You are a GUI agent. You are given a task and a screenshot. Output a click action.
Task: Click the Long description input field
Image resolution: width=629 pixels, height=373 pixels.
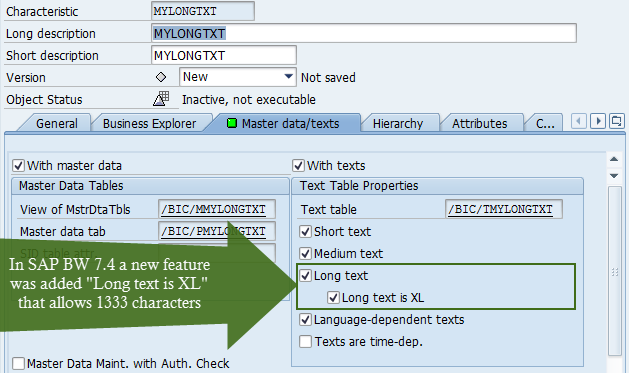364,33
